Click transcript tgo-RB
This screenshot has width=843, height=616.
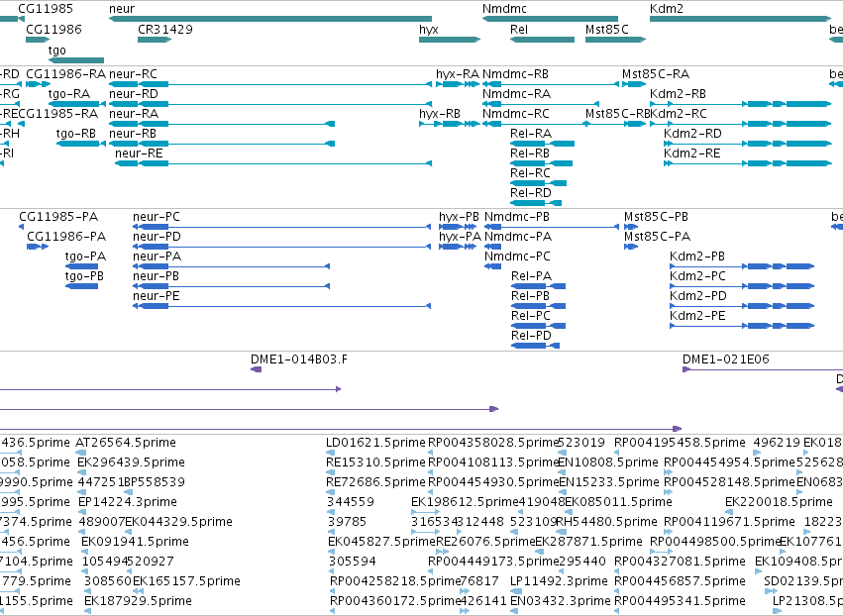(x=76, y=134)
